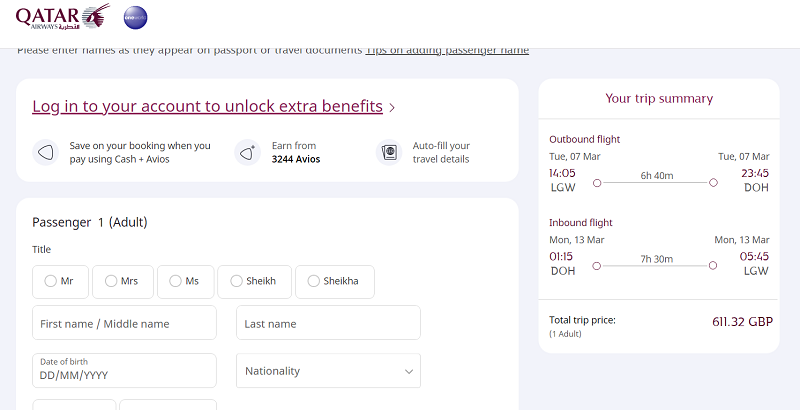Image resolution: width=800 pixels, height=410 pixels.
Task: Select the Sheikh title option
Action: pos(254,281)
